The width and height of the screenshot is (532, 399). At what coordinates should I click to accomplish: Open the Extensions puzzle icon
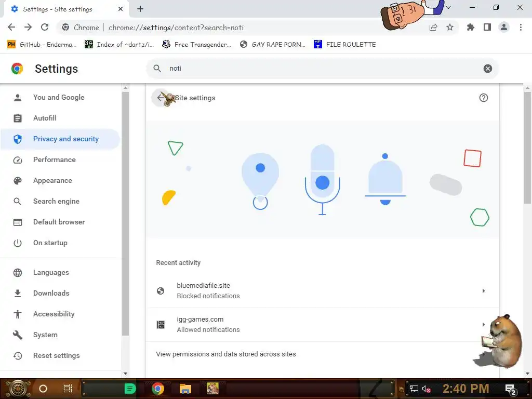click(x=470, y=27)
